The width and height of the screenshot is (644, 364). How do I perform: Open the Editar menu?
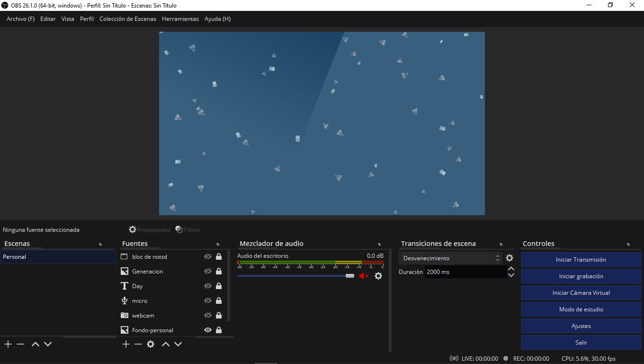pyautogui.click(x=48, y=19)
